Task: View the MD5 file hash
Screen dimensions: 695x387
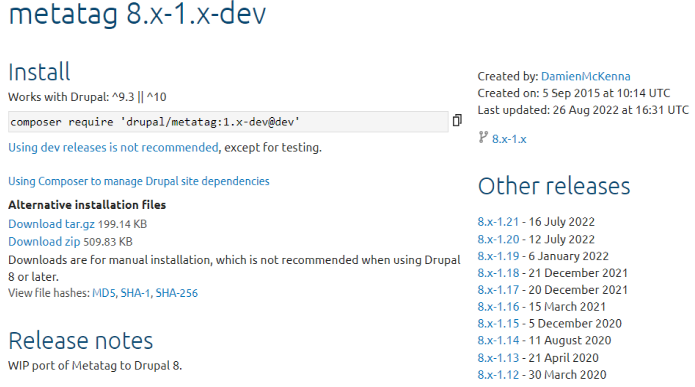Action: [x=104, y=293]
